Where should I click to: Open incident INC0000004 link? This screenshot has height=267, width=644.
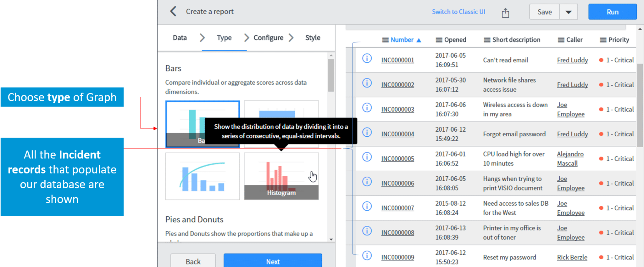coord(397,134)
